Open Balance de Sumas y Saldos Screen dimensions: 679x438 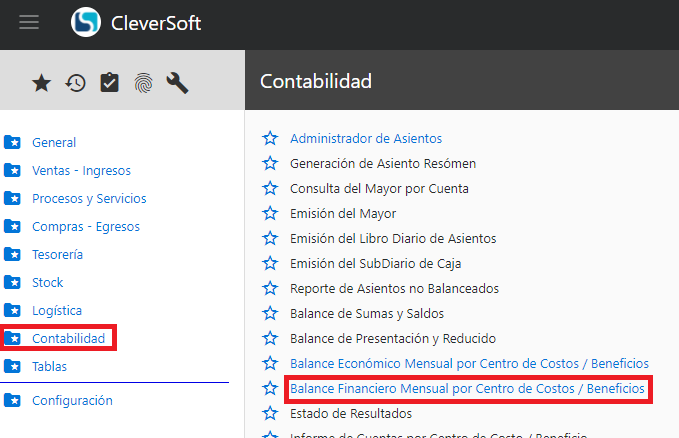coord(366,313)
